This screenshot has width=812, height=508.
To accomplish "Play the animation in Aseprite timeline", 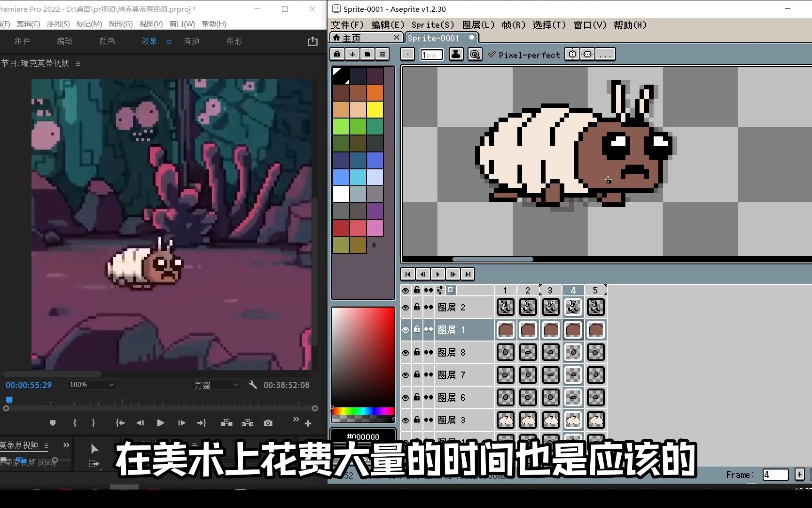I will (x=438, y=274).
